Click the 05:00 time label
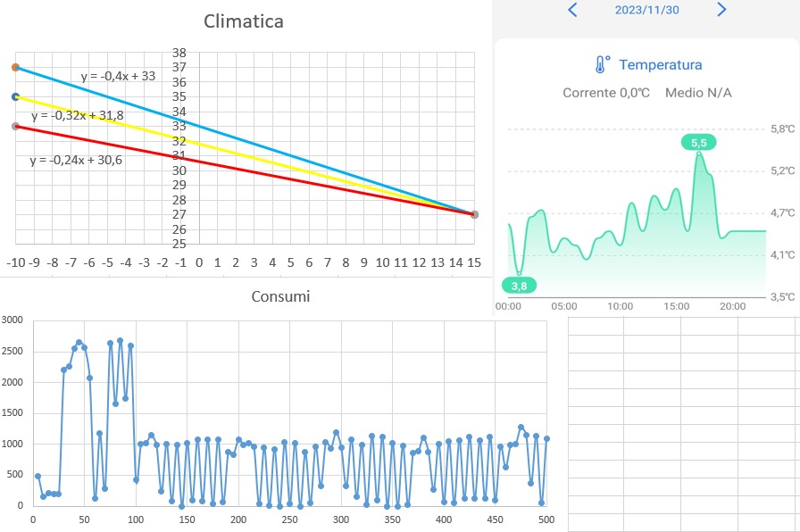Viewport: 800px width, 532px height. click(x=564, y=306)
